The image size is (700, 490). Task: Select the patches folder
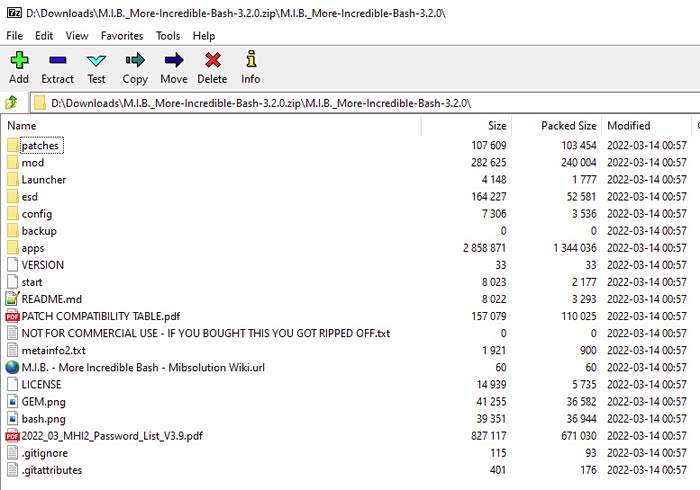(x=40, y=146)
